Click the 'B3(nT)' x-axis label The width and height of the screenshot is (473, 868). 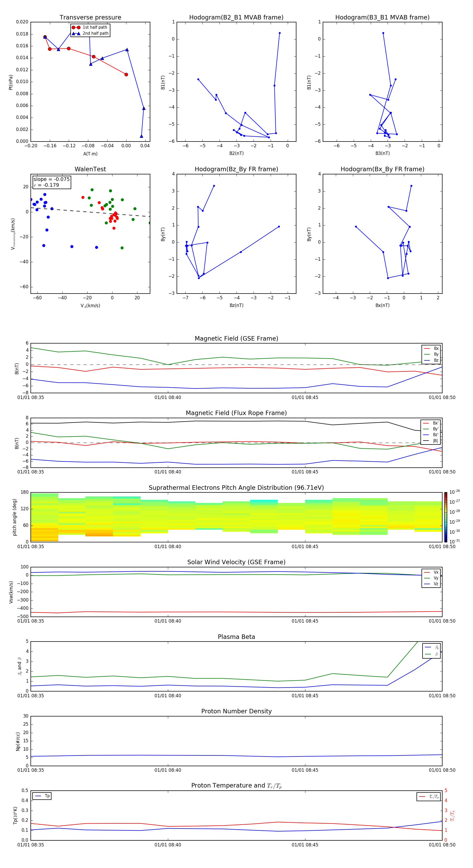[x=382, y=153]
